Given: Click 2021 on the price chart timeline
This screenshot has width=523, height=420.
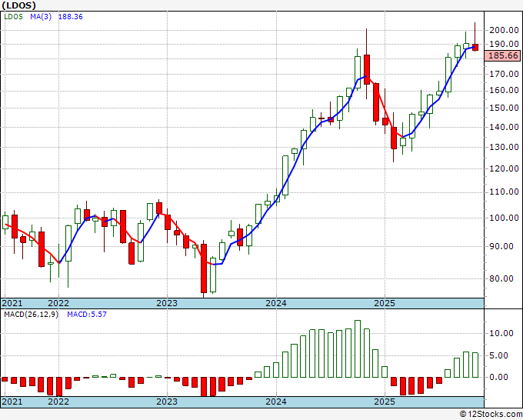Looking at the screenshot, I should coord(12,303).
